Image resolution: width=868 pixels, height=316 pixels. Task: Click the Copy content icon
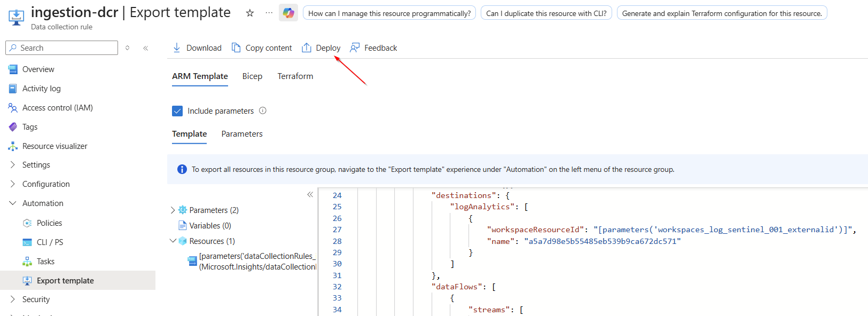tap(236, 48)
